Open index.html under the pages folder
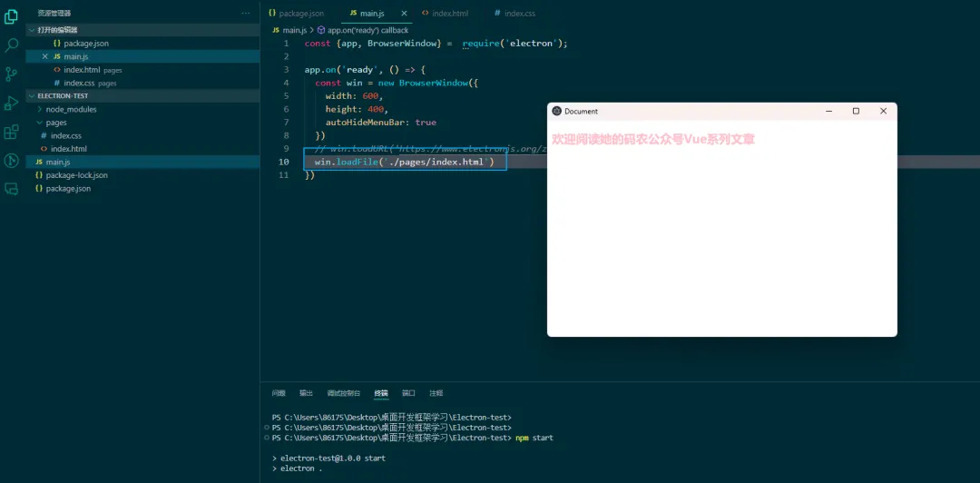Viewport: 980px width, 483px height. tap(142, 148)
